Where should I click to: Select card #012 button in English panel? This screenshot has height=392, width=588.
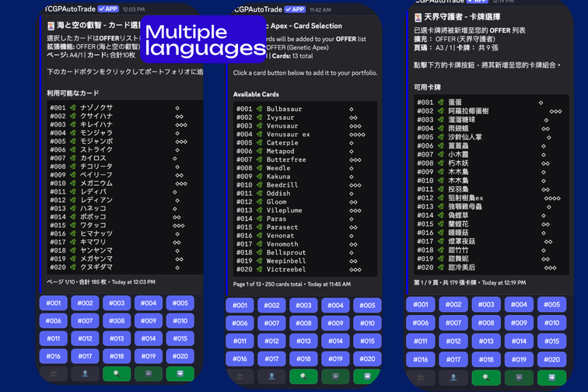point(271,341)
